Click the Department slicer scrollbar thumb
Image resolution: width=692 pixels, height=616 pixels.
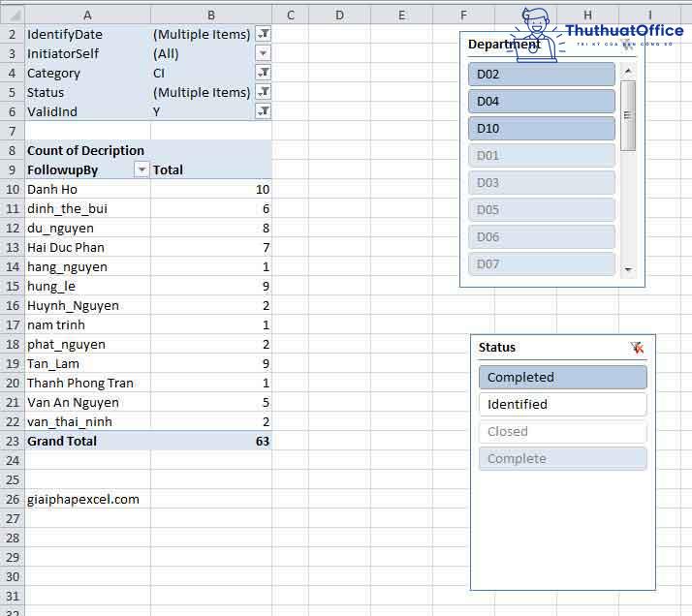[x=628, y=115]
